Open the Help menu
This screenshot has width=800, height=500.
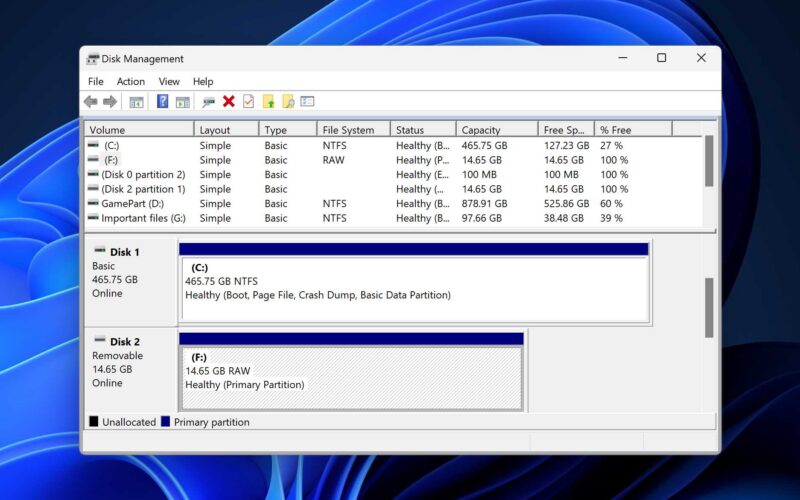(x=203, y=82)
